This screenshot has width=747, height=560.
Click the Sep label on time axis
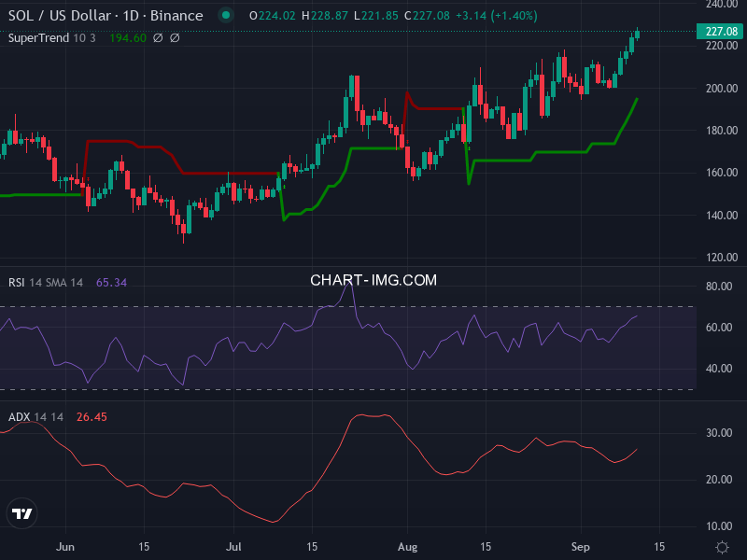coord(581,547)
